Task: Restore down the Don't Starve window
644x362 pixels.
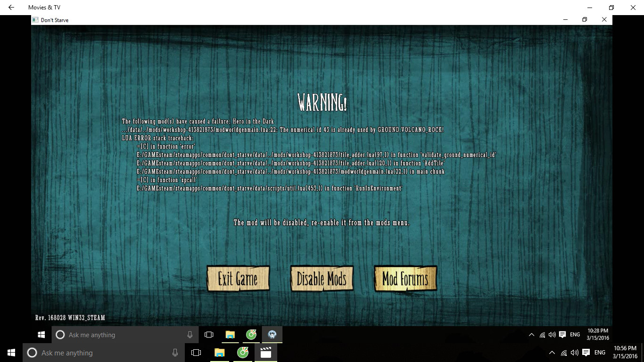Action: click(x=585, y=20)
